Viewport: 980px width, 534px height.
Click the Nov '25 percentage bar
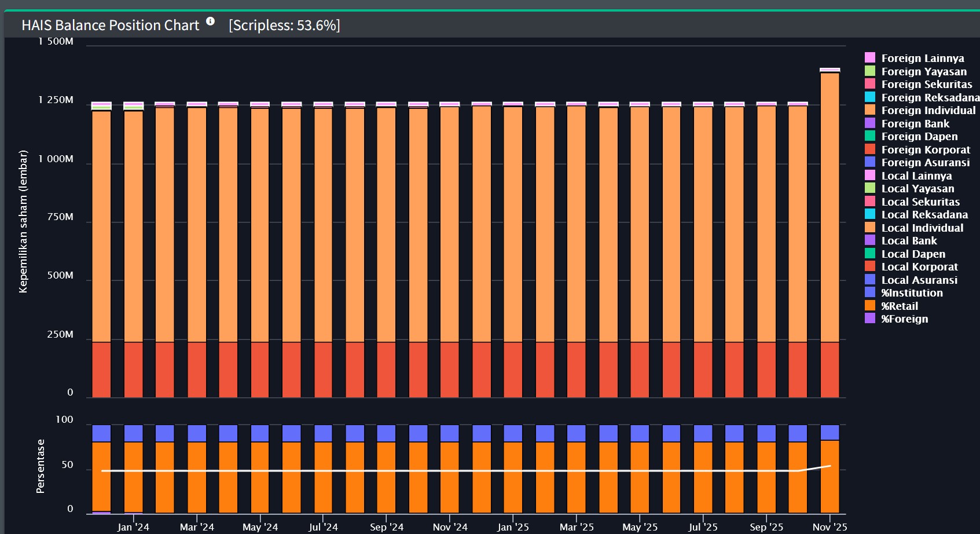[829, 475]
